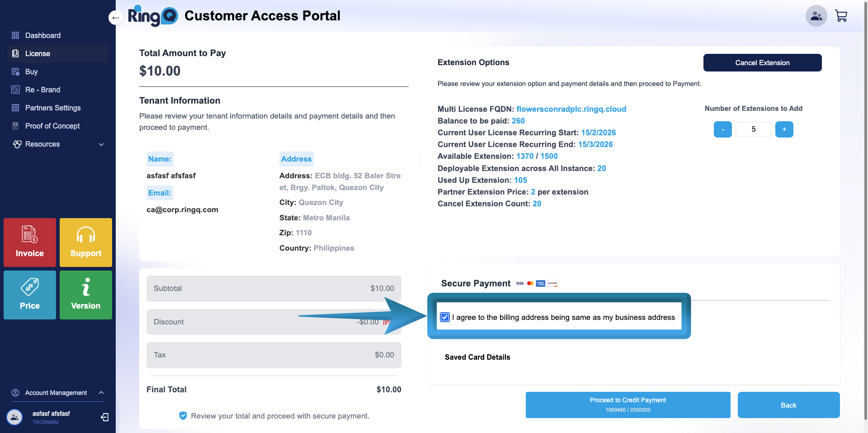
Task: Click the shopping cart icon
Action: [841, 16]
